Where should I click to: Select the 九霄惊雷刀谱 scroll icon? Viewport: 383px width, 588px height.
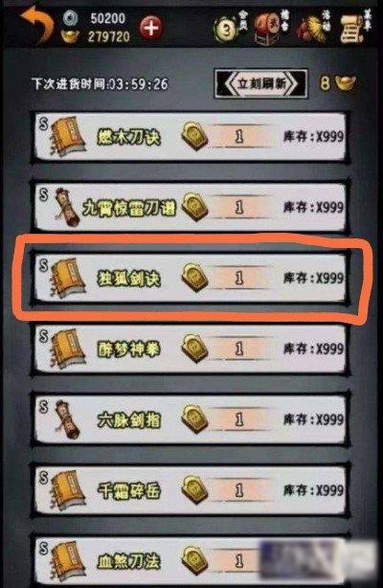click(68, 208)
